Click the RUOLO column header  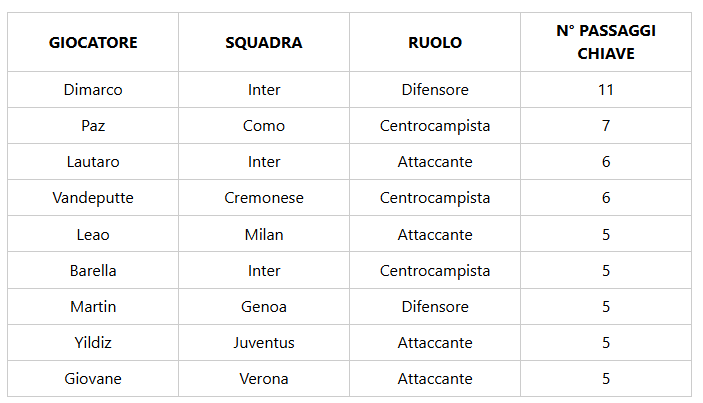(435, 43)
